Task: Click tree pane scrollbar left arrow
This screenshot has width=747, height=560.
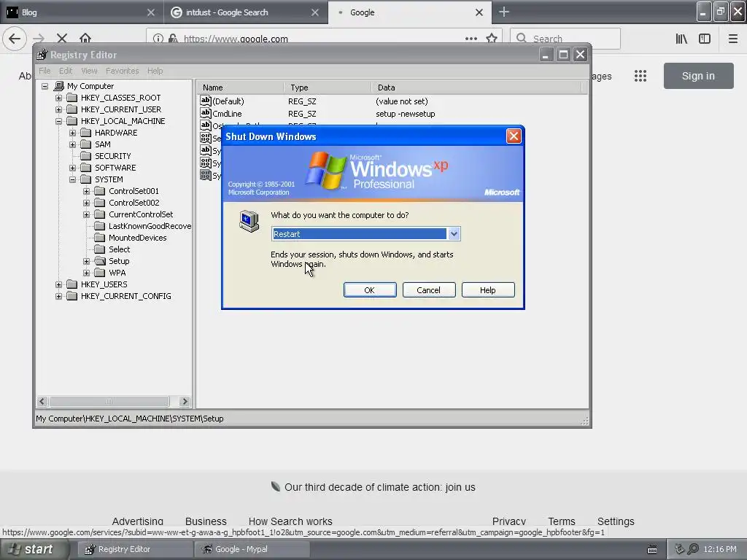Action: click(x=42, y=402)
